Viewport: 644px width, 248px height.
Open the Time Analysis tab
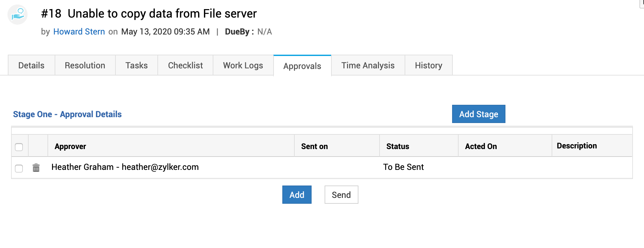pyautogui.click(x=368, y=65)
